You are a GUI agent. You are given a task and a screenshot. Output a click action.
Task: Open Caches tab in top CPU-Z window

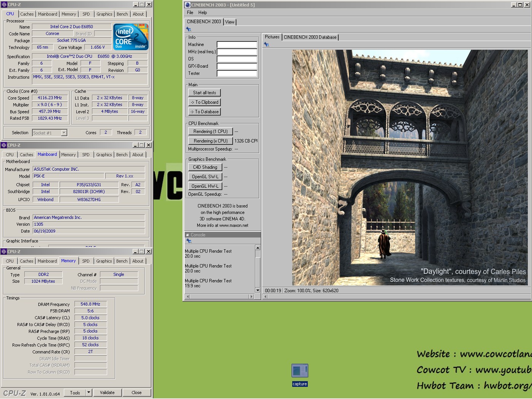(27, 14)
